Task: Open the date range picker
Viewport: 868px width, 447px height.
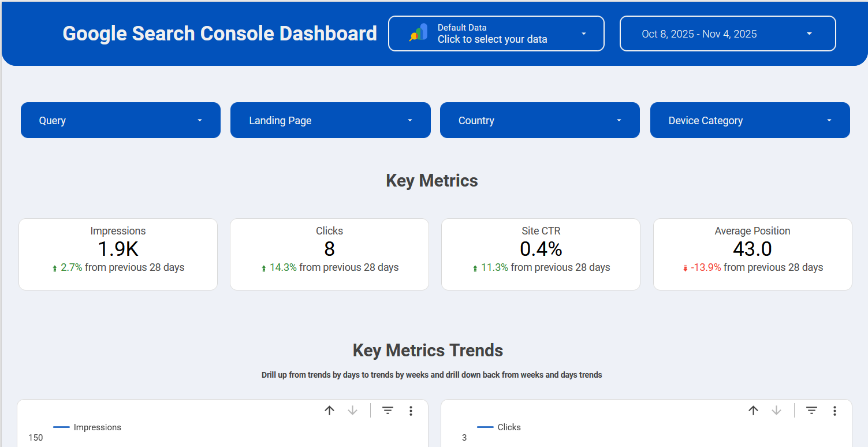Action: 727,33
